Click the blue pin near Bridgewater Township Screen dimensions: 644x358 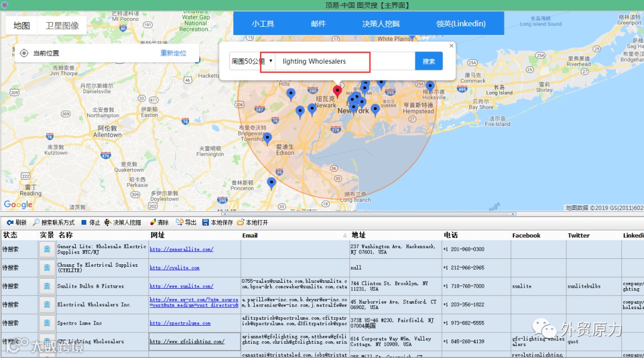pyautogui.click(x=267, y=138)
